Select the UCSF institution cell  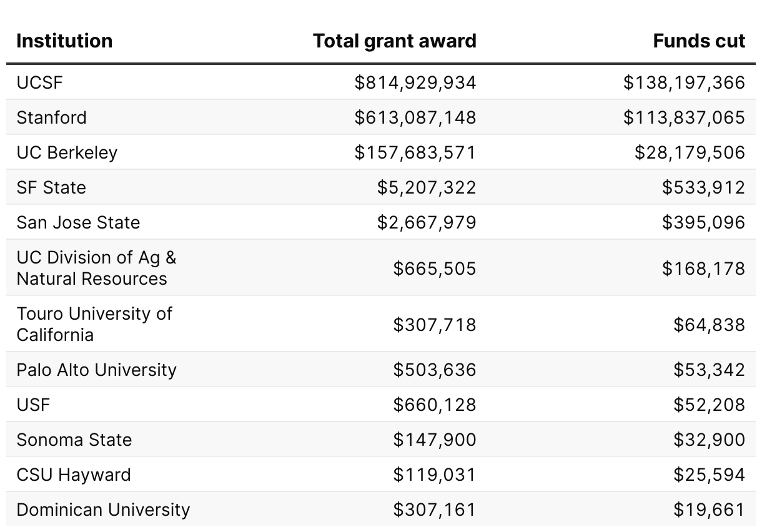coord(40,82)
